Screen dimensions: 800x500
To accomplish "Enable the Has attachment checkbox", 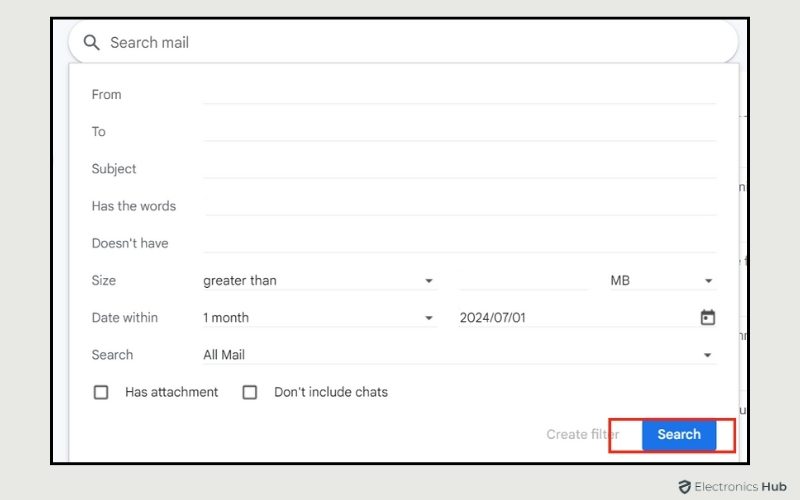I will coord(101,392).
